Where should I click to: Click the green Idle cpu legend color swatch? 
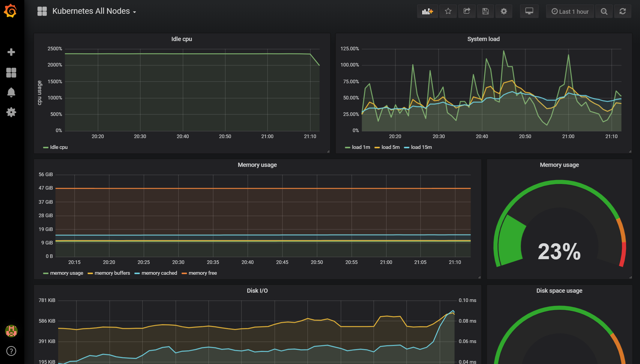click(x=46, y=147)
